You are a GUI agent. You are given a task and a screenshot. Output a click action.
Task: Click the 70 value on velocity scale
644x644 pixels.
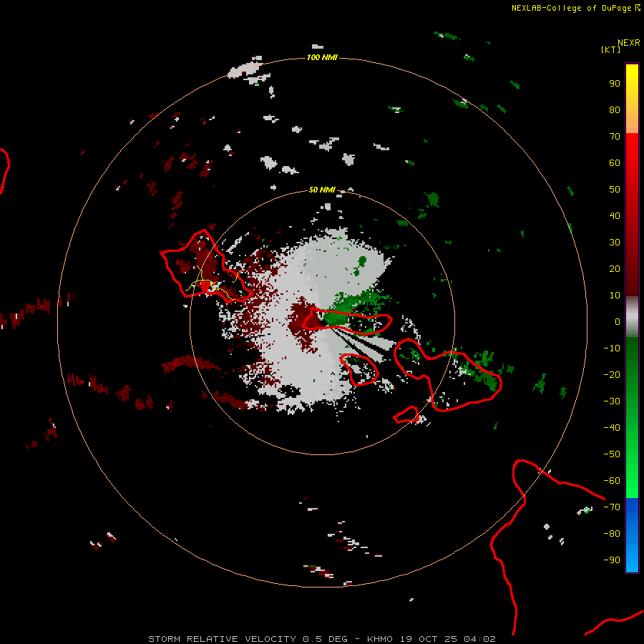615,137
